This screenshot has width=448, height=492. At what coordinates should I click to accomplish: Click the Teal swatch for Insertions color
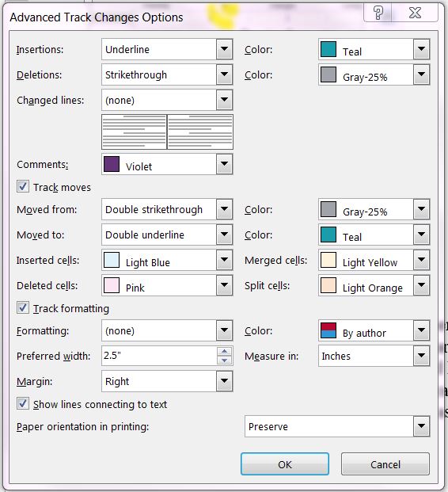pyautogui.click(x=328, y=49)
